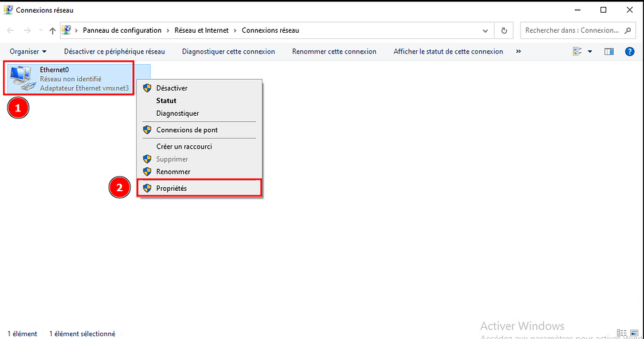Select Propriétés in the context menu

(171, 188)
